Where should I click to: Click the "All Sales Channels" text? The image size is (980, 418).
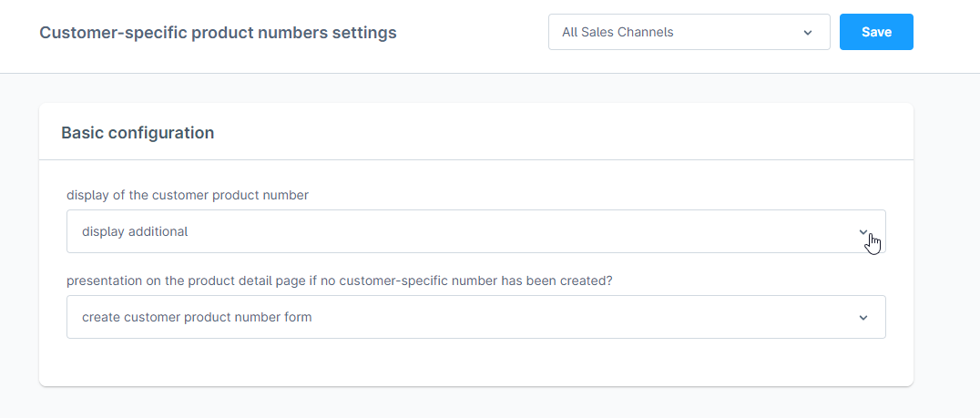[x=618, y=32]
